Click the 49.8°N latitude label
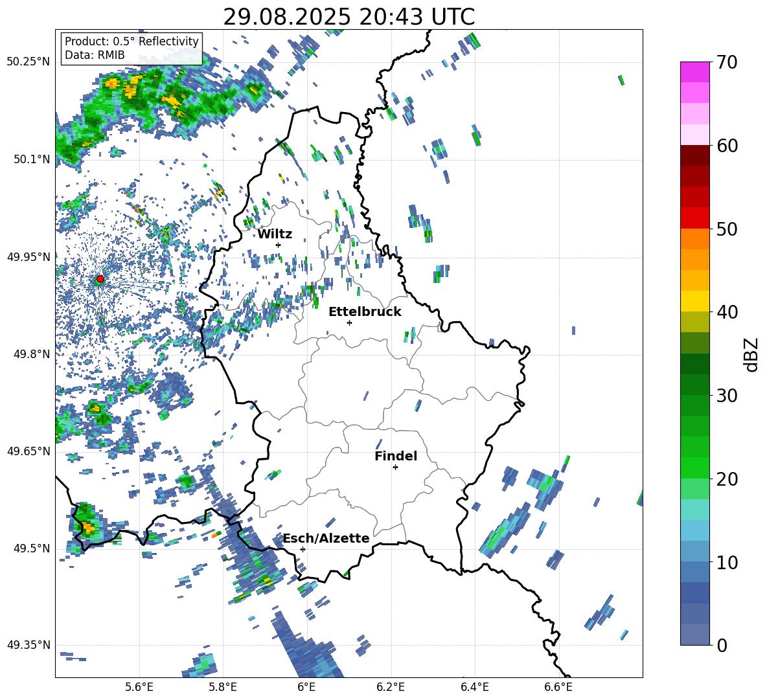This screenshot has height=700, width=767. click(x=32, y=354)
